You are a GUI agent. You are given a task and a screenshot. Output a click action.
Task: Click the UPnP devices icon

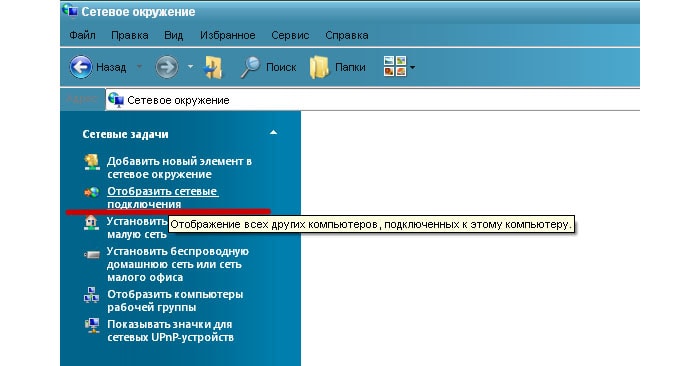coord(92,325)
